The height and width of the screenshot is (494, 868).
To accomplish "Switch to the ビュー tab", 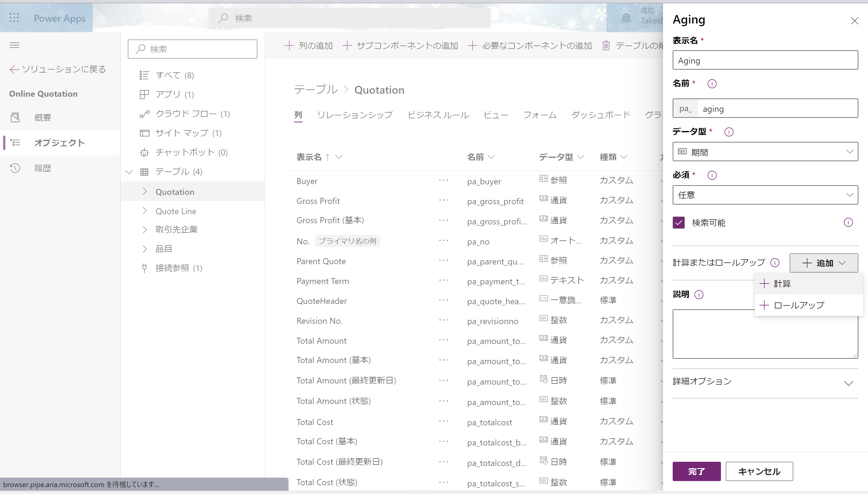I will (x=495, y=115).
